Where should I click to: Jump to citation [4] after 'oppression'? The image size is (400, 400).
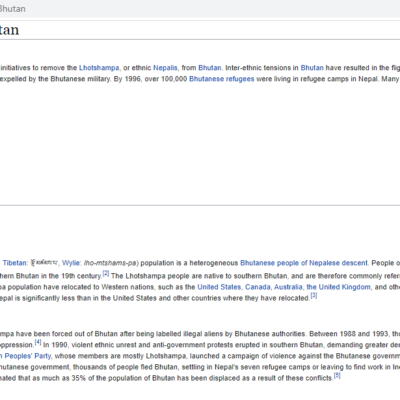38,342
